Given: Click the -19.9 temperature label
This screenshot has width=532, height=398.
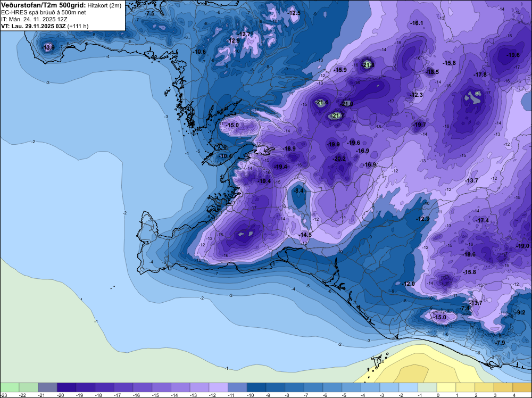Looking at the screenshot, I should point(333,145).
